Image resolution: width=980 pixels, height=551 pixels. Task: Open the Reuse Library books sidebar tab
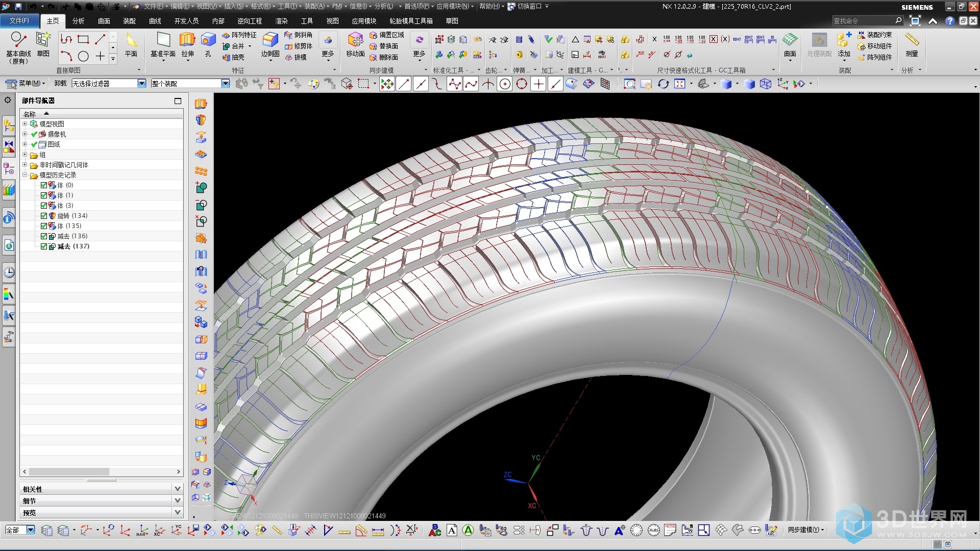point(9,190)
